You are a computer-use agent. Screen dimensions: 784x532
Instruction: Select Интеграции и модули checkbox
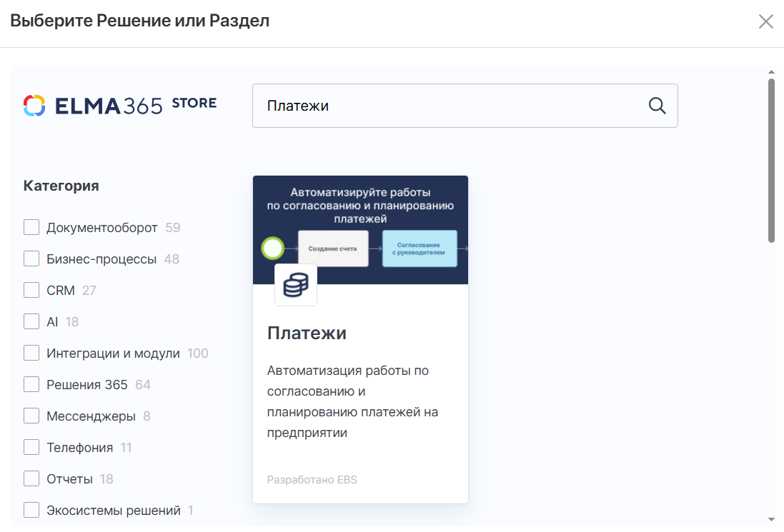click(x=31, y=353)
